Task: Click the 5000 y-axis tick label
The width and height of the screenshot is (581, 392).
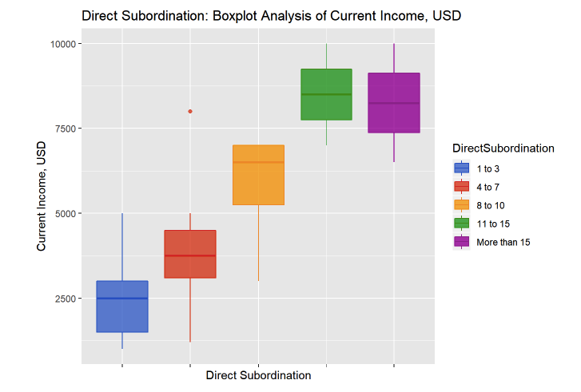Action: coord(62,214)
